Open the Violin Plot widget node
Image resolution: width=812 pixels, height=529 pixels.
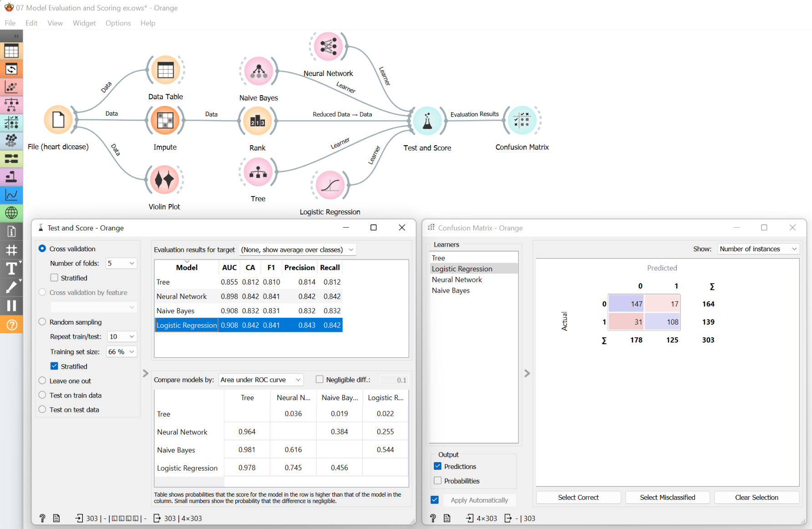(x=164, y=180)
